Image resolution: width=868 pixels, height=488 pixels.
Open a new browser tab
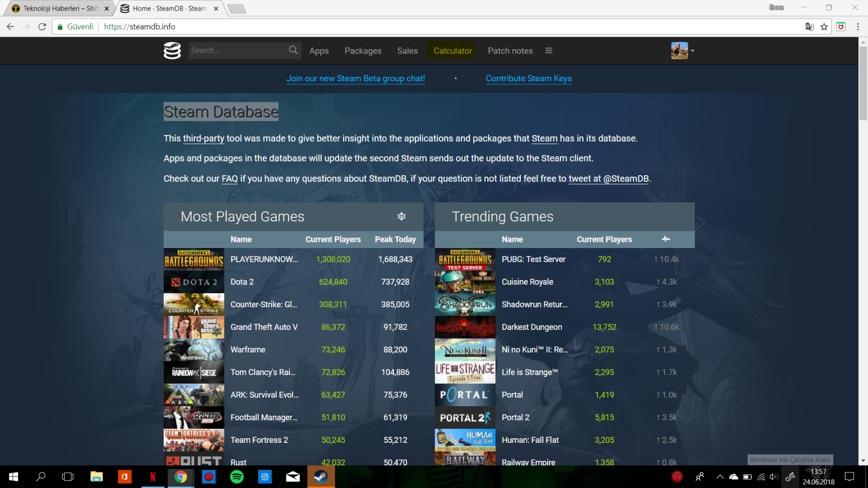pos(237,9)
